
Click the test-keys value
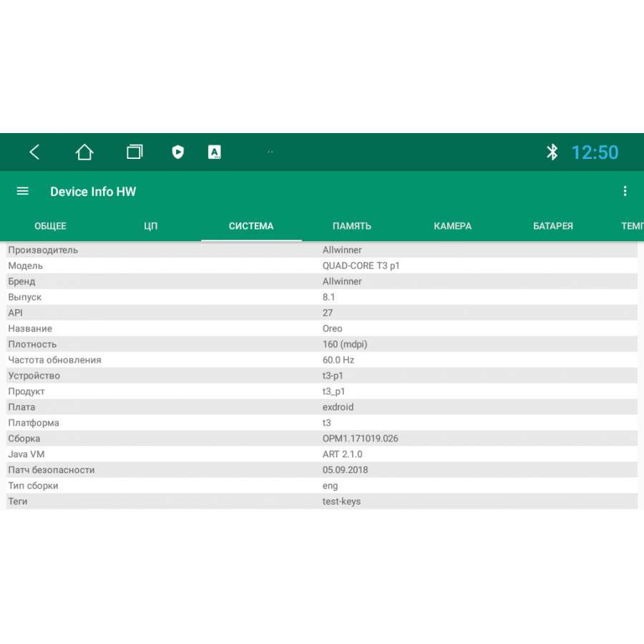pos(341,502)
